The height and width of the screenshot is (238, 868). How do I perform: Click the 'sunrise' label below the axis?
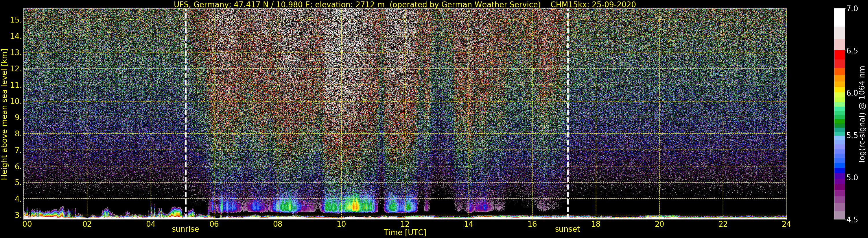[185, 229]
